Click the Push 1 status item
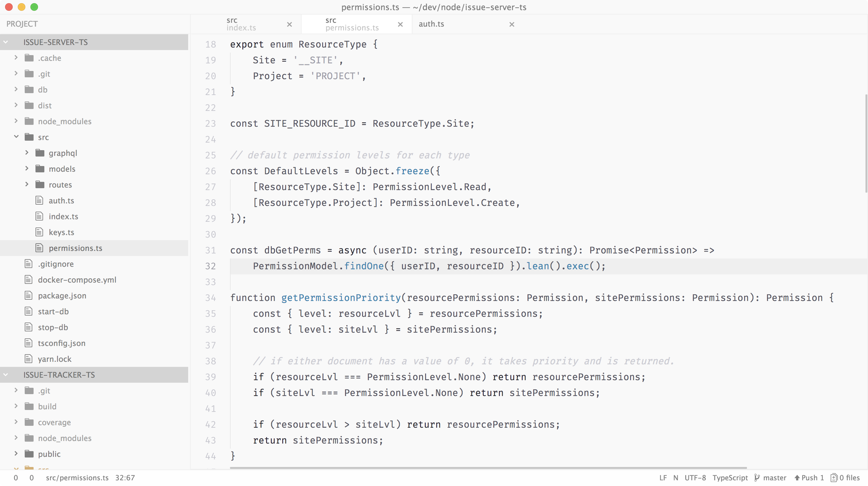This screenshot has width=868, height=486. point(809,477)
